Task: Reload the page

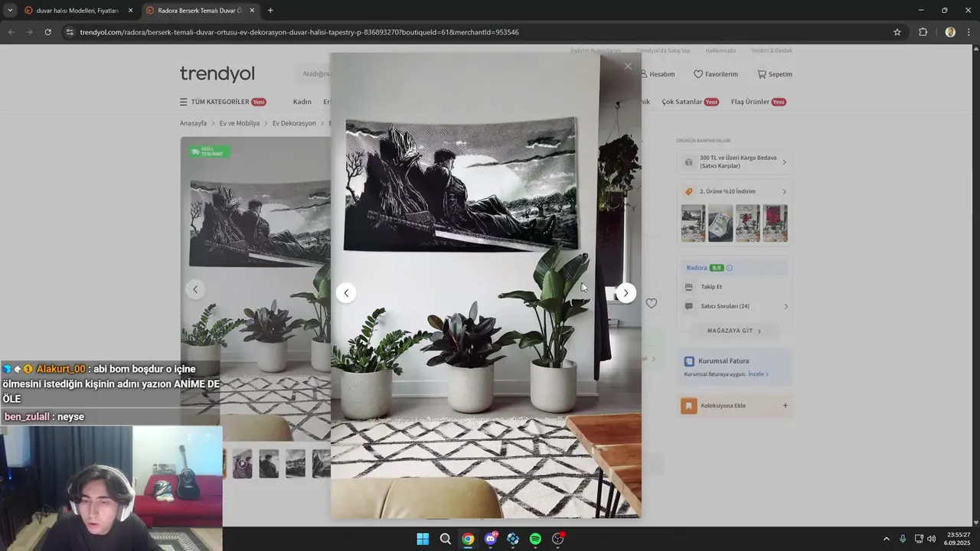Action: point(47,32)
